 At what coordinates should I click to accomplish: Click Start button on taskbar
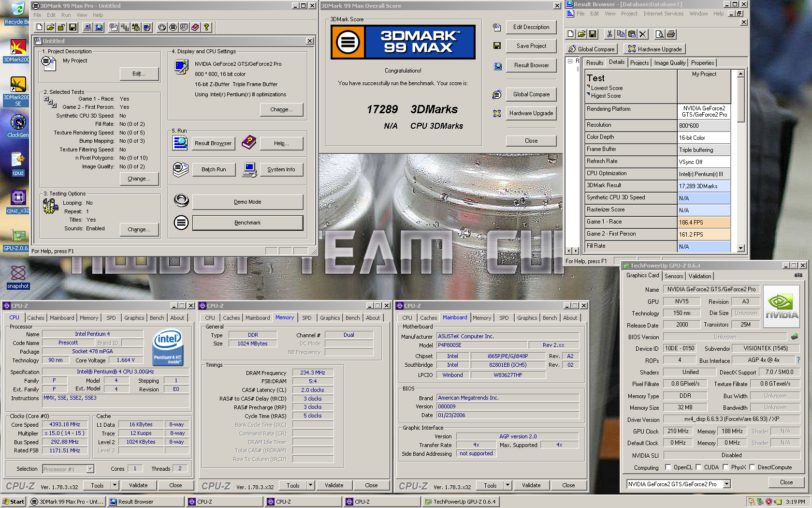coord(14,502)
